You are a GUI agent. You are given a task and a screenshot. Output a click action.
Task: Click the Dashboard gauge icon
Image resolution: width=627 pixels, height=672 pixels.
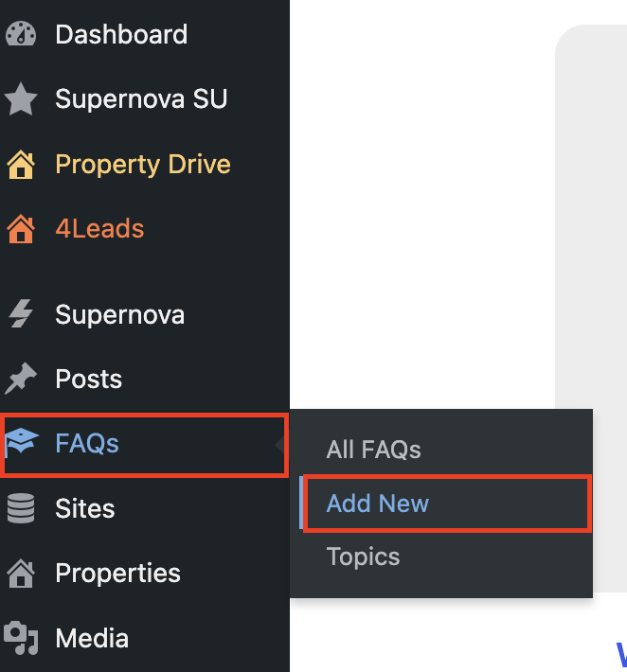[21, 35]
